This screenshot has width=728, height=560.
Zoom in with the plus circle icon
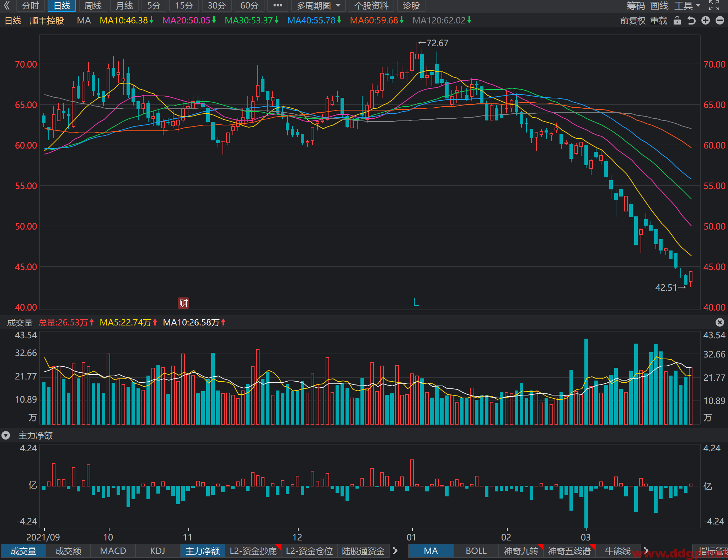[x=706, y=21]
